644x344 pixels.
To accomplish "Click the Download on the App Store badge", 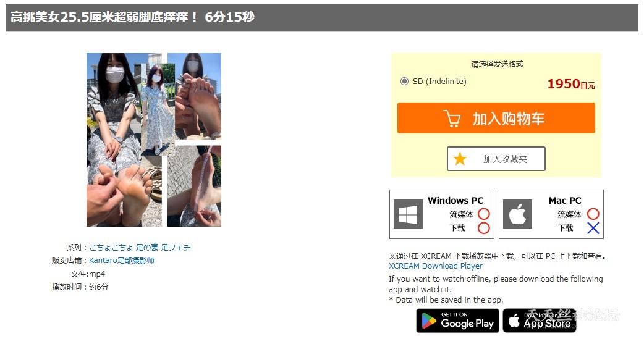I will pos(540,321).
